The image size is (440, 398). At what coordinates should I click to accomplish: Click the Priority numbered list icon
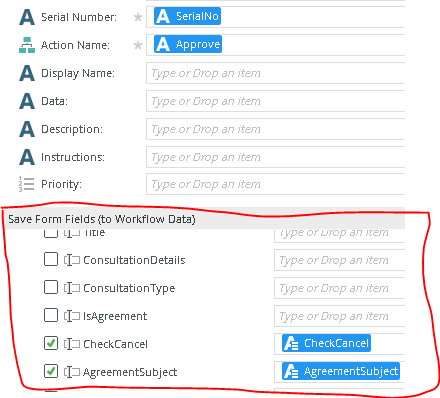27,184
